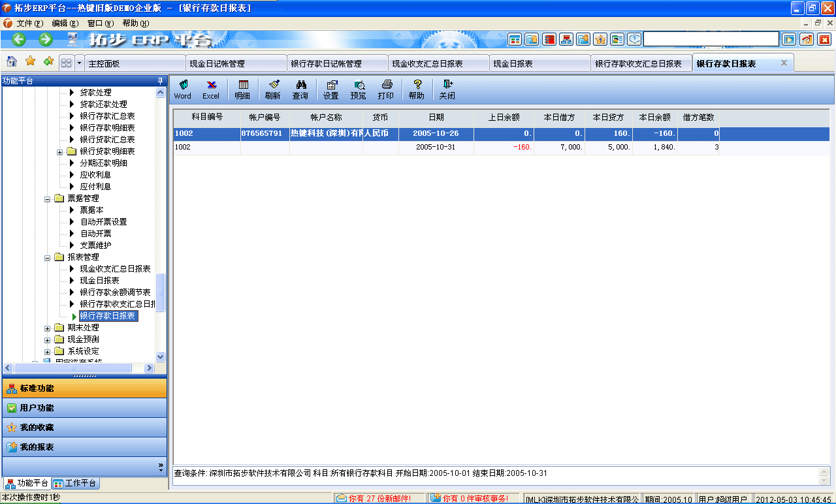The image size is (836, 504).
Task: Open the 查询 query tool
Action: [x=300, y=89]
